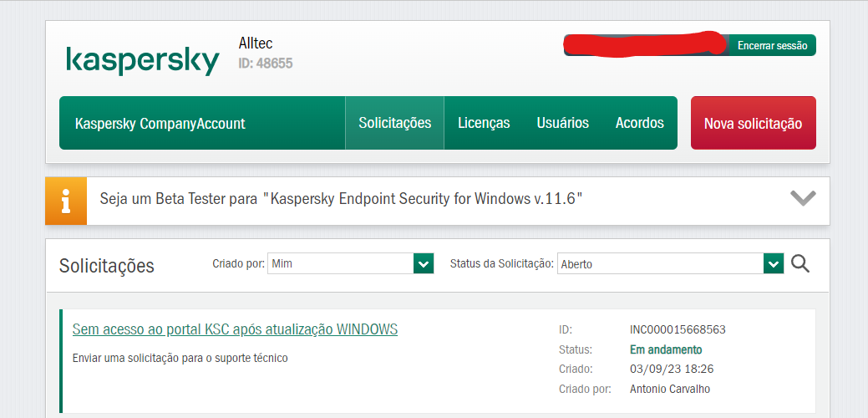868x418 pixels.
Task: Open the Acordos tab
Action: pos(639,123)
